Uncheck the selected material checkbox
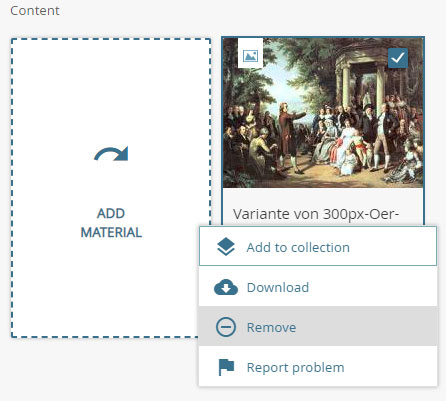 [398, 58]
